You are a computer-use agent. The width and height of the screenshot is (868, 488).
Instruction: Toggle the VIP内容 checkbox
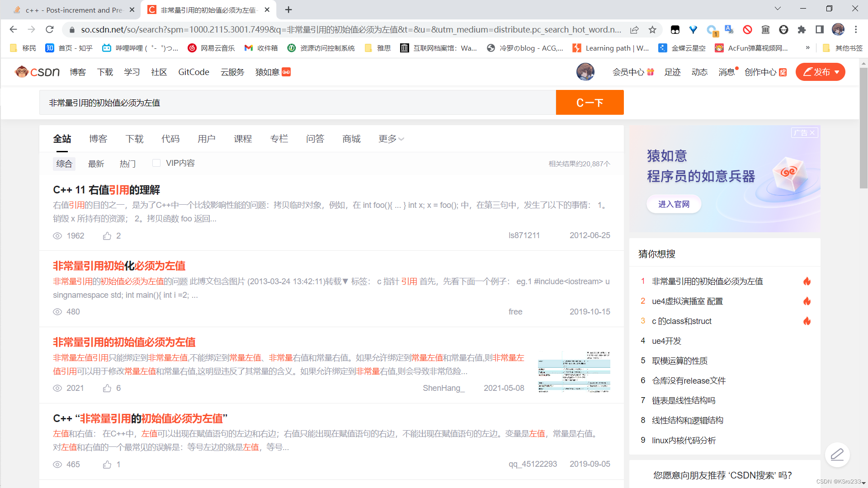pyautogui.click(x=156, y=163)
